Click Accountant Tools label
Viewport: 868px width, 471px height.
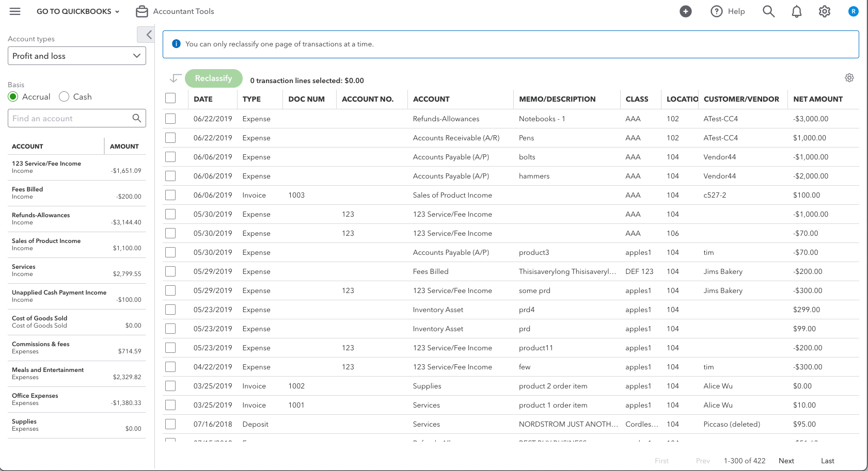tap(183, 11)
